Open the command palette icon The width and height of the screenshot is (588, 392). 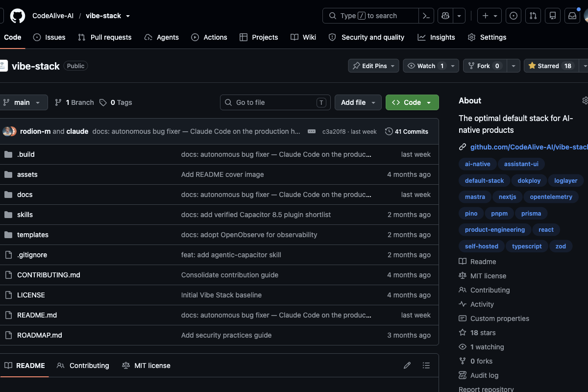tap(426, 16)
